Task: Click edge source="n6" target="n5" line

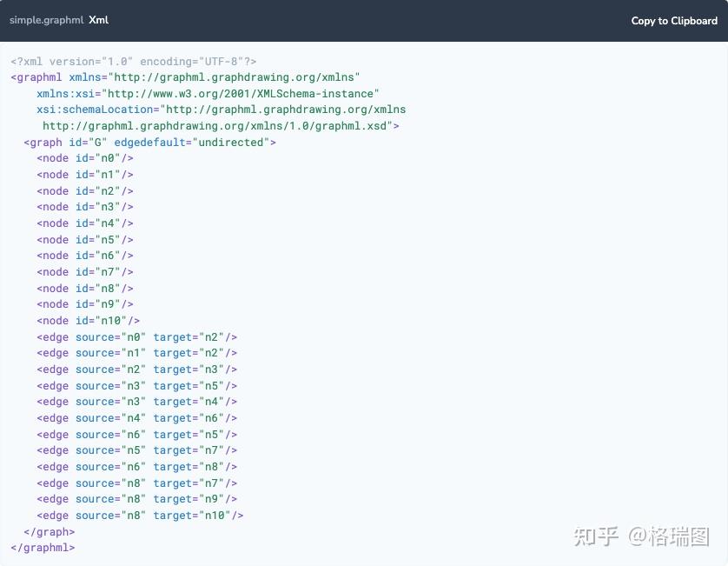Action: 137,435
